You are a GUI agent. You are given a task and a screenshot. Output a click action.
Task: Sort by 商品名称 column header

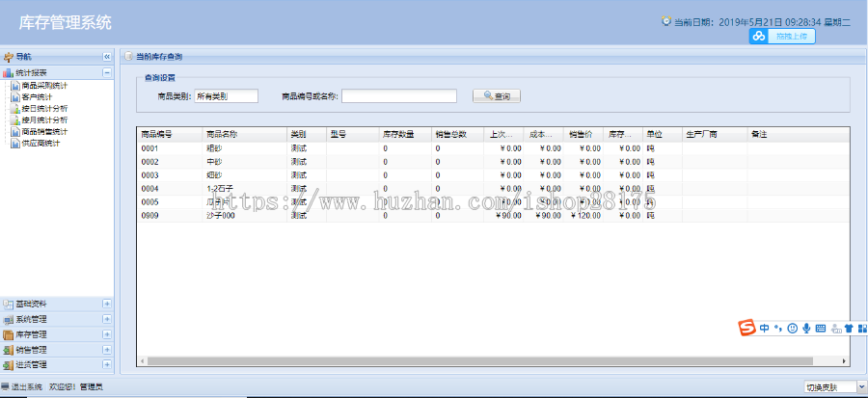[245, 134]
